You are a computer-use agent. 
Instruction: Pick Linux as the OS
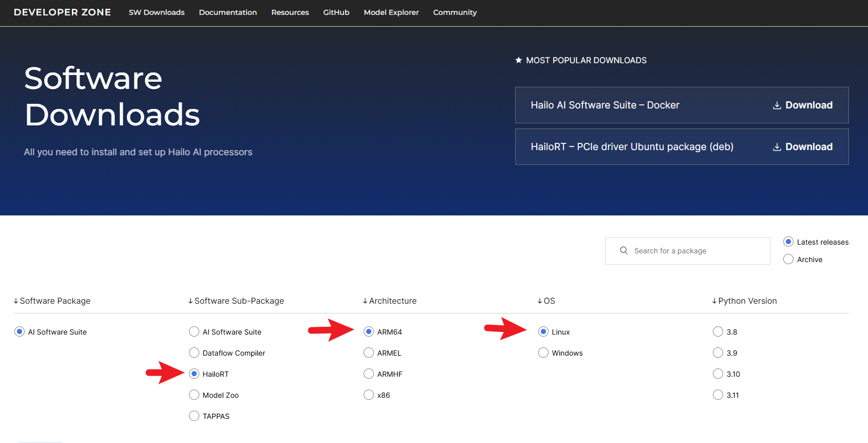[x=543, y=331]
